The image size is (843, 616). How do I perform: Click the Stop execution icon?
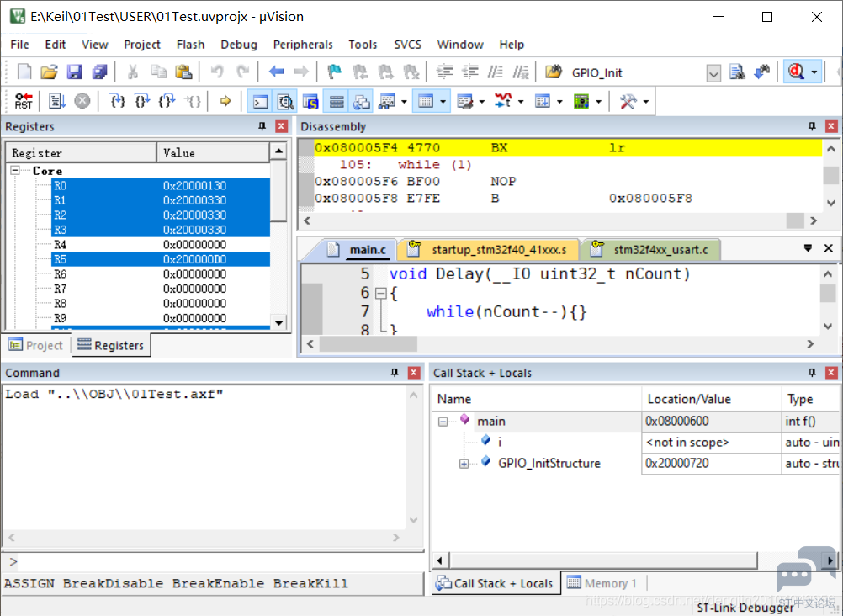click(82, 101)
